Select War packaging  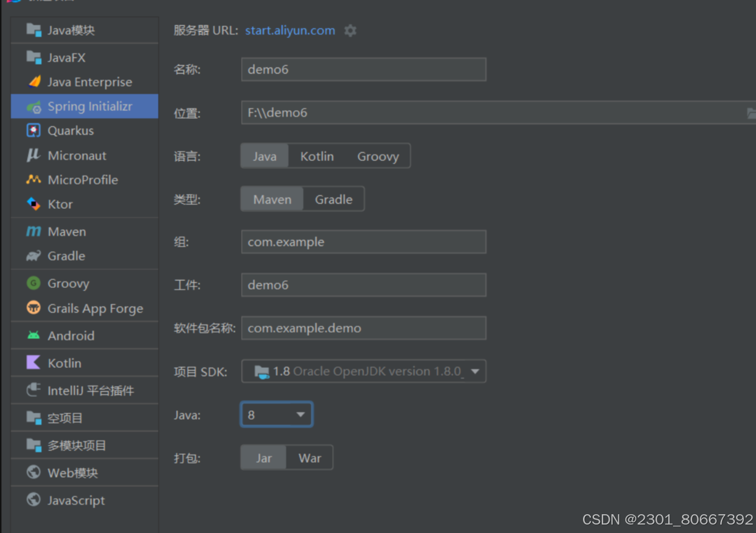pyautogui.click(x=310, y=458)
